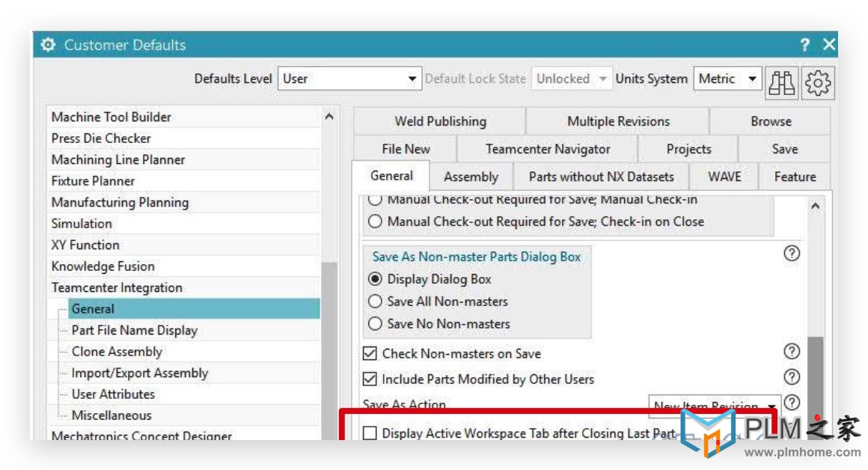Select Simulation category
The image size is (868, 470).
point(184,224)
